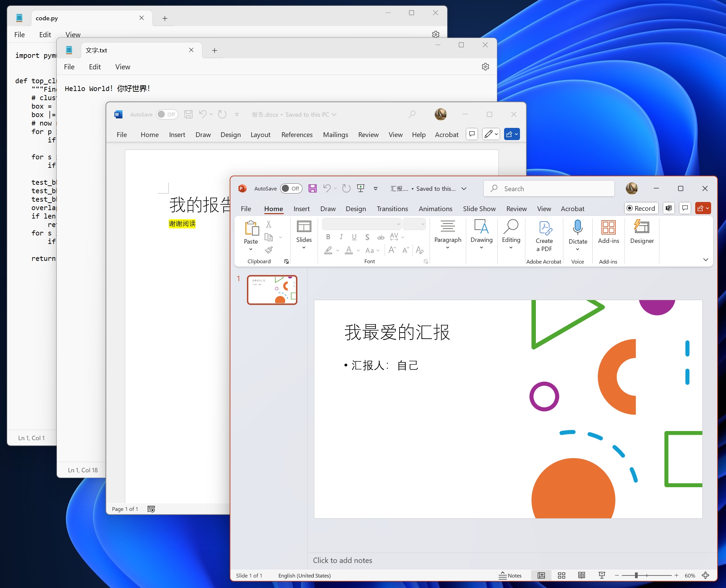The height and width of the screenshot is (588, 726).
Task: Click the zoom slider handle
Action: click(x=636, y=575)
